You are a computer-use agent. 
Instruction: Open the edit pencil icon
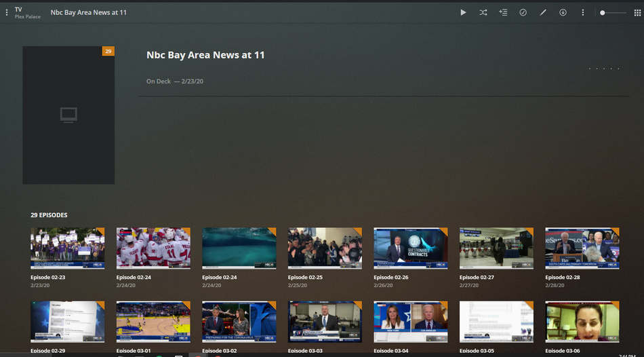542,12
